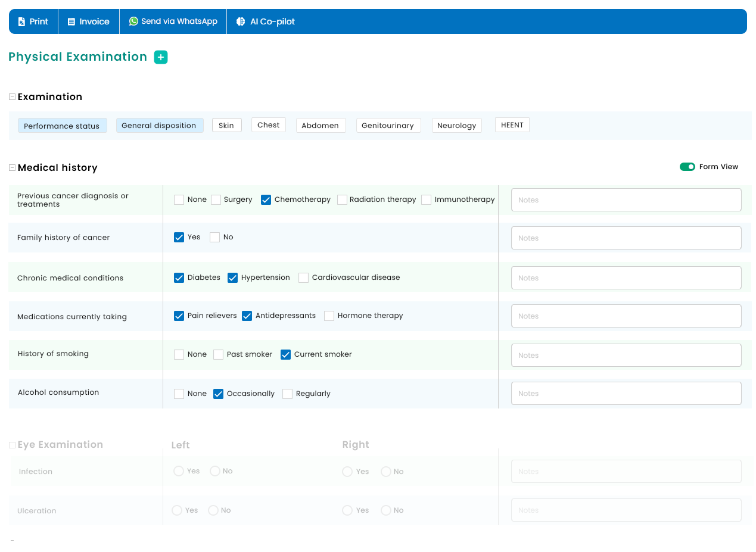
Task: Select Yes for right eye Infection
Action: point(347,472)
